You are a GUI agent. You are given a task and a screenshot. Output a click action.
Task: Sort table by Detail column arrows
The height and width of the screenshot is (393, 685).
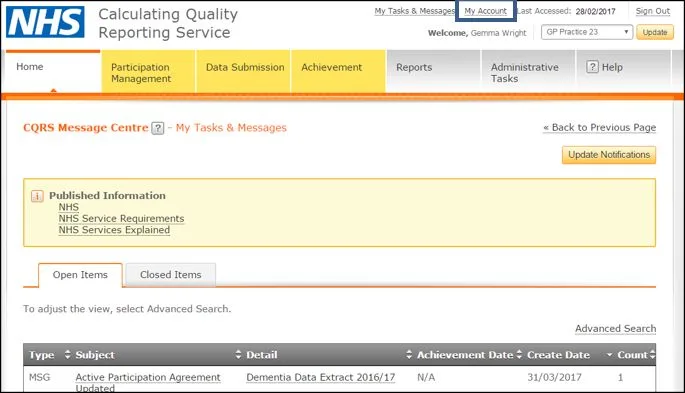pyautogui.click(x=409, y=355)
